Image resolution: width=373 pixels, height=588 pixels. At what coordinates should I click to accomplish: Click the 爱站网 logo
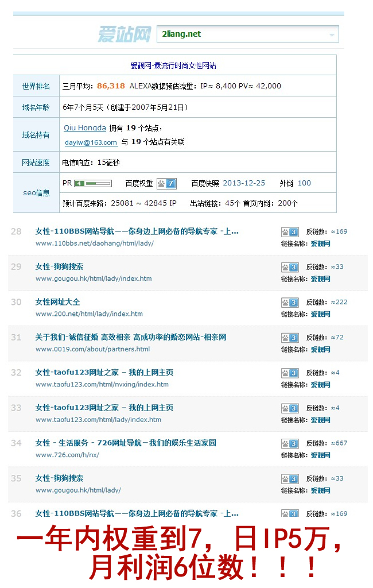[x=125, y=34]
